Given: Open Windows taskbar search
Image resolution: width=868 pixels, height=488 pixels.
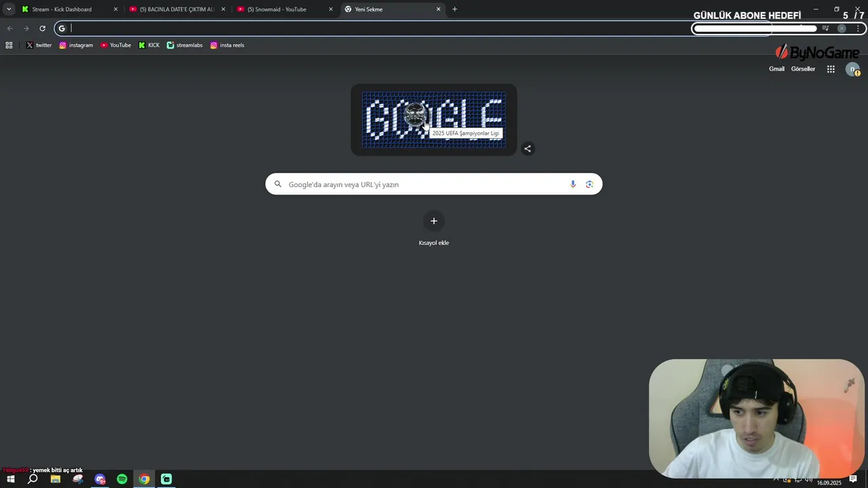Looking at the screenshot, I should tap(33, 479).
